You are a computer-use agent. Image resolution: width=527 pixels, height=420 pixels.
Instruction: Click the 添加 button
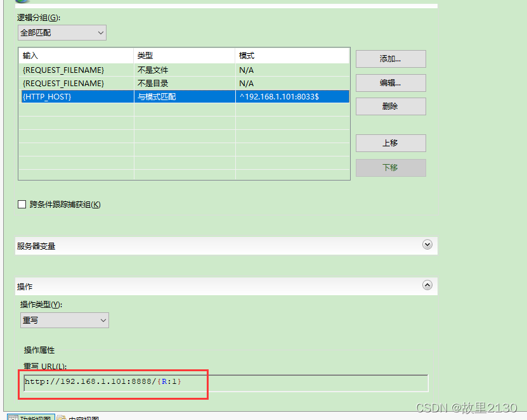pyautogui.click(x=390, y=58)
